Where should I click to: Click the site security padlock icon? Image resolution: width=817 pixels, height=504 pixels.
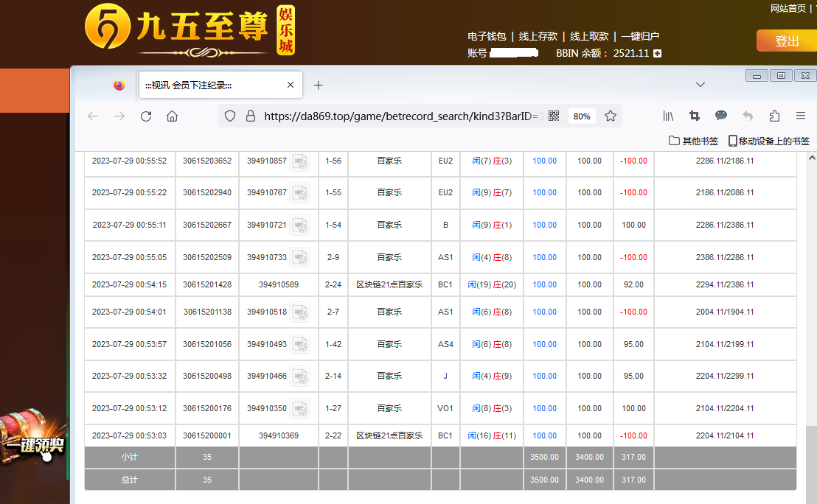251,116
